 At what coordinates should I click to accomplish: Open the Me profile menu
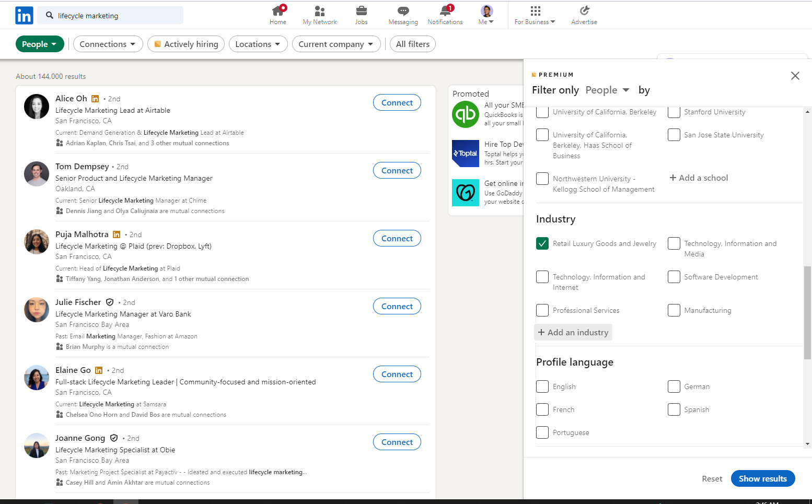pyautogui.click(x=486, y=15)
